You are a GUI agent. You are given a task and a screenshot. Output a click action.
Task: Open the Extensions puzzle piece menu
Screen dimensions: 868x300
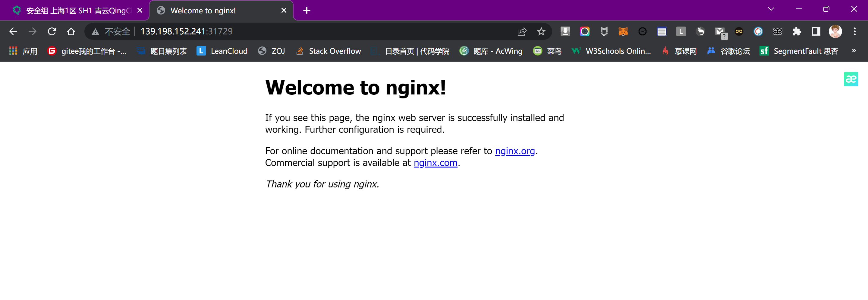797,31
